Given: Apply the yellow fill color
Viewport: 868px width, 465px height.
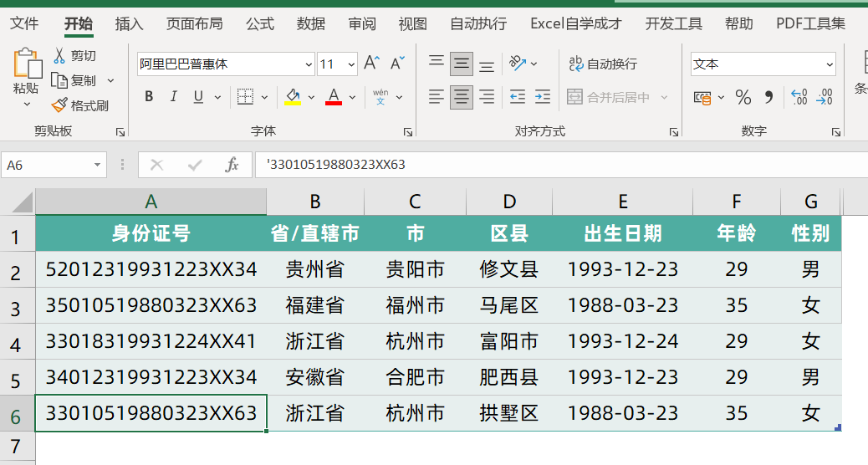Looking at the screenshot, I should click(293, 97).
